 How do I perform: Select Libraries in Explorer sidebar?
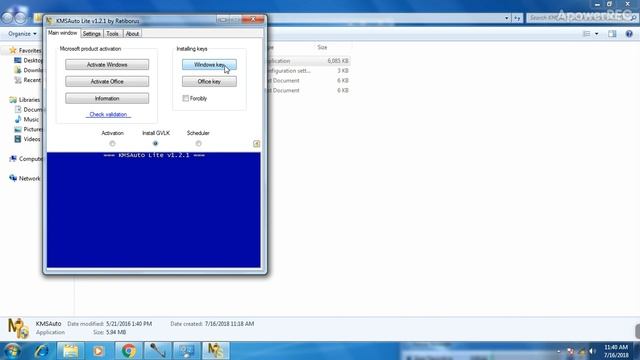pyautogui.click(x=29, y=100)
